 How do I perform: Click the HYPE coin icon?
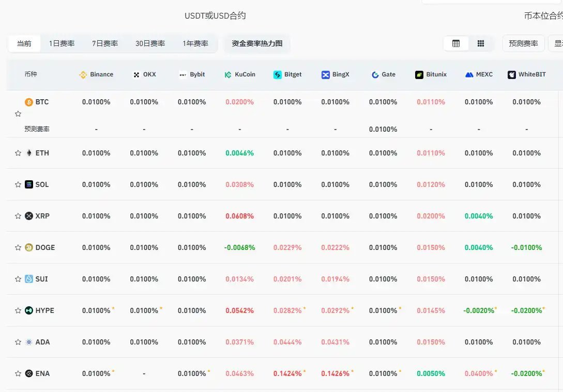point(29,310)
